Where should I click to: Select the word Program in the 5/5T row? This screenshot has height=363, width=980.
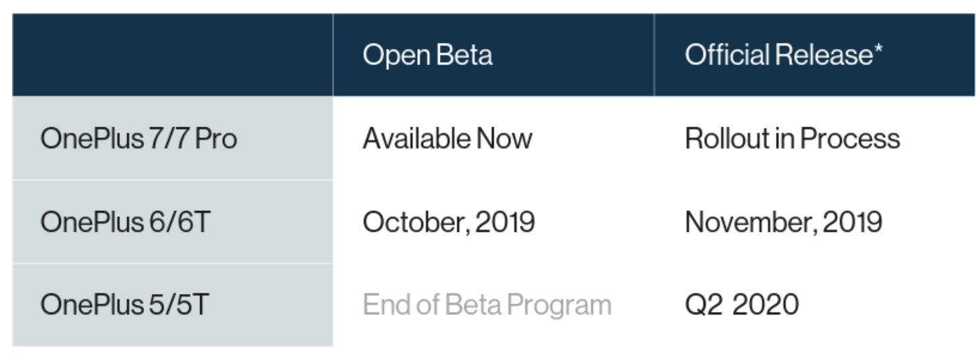(559, 305)
